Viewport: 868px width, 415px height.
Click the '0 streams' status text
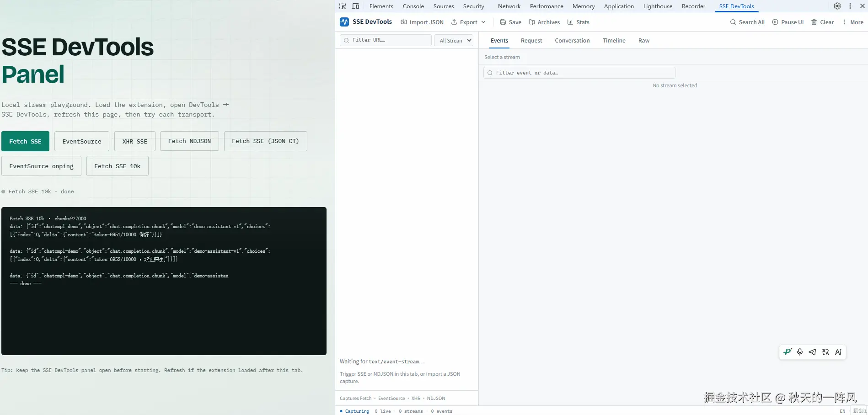click(411, 411)
